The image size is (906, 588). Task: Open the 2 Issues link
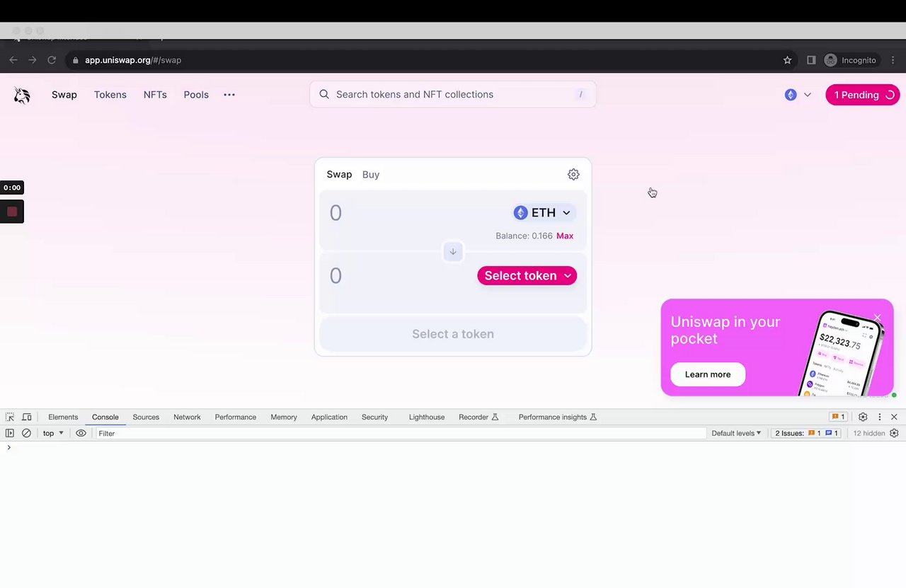(806, 433)
